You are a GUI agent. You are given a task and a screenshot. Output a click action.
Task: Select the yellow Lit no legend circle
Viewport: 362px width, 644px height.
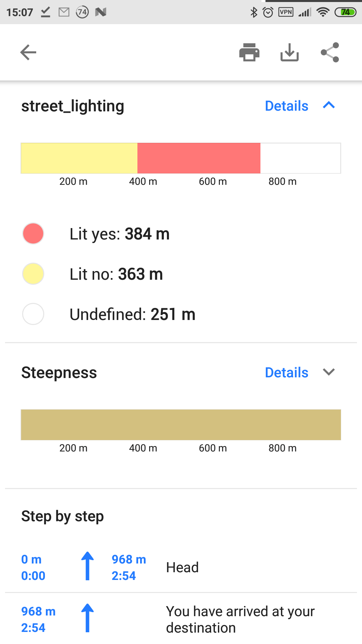(x=33, y=274)
